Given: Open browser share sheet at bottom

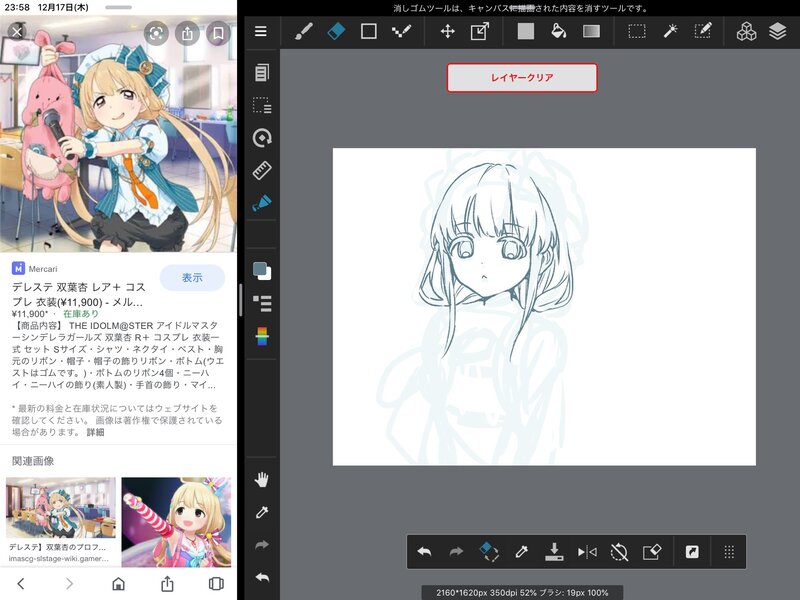Looking at the screenshot, I should [167, 584].
